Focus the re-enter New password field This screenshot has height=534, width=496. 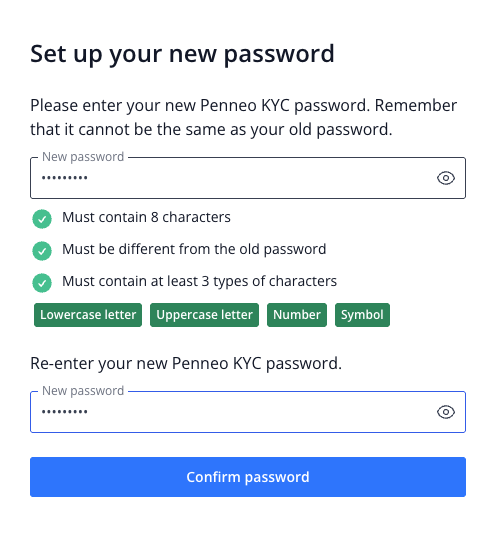click(x=248, y=412)
